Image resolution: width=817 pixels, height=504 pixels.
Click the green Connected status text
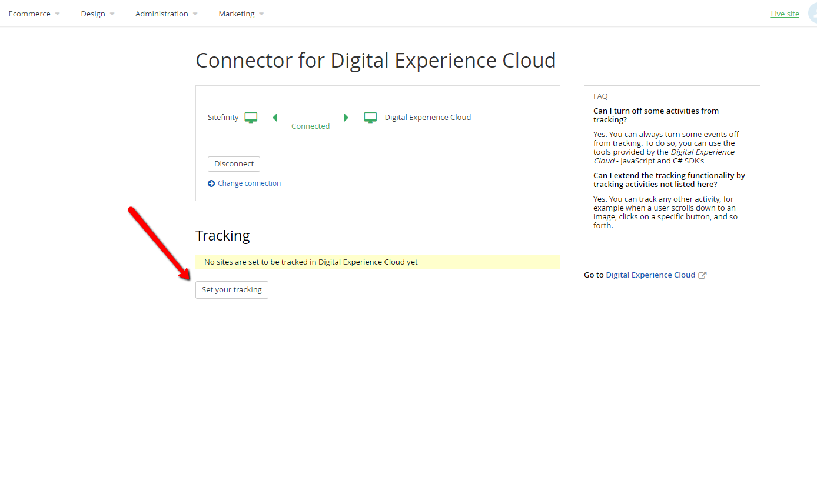[x=310, y=126]
